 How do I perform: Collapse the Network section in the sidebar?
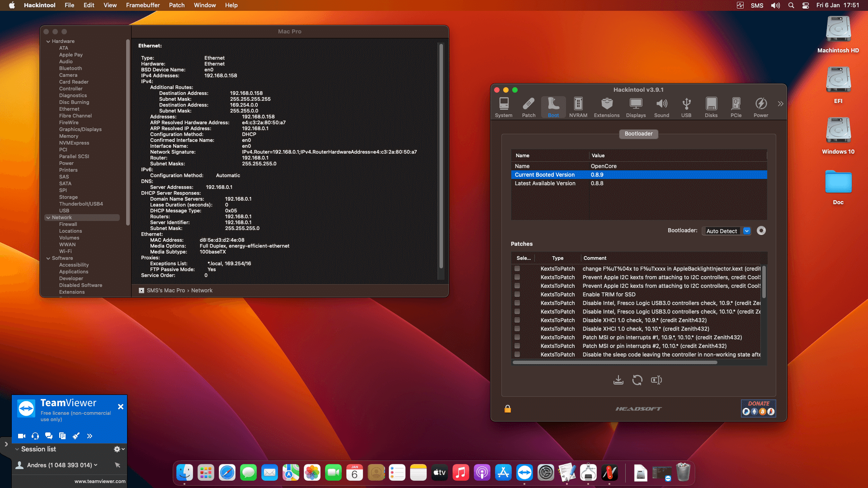point(48,217)
